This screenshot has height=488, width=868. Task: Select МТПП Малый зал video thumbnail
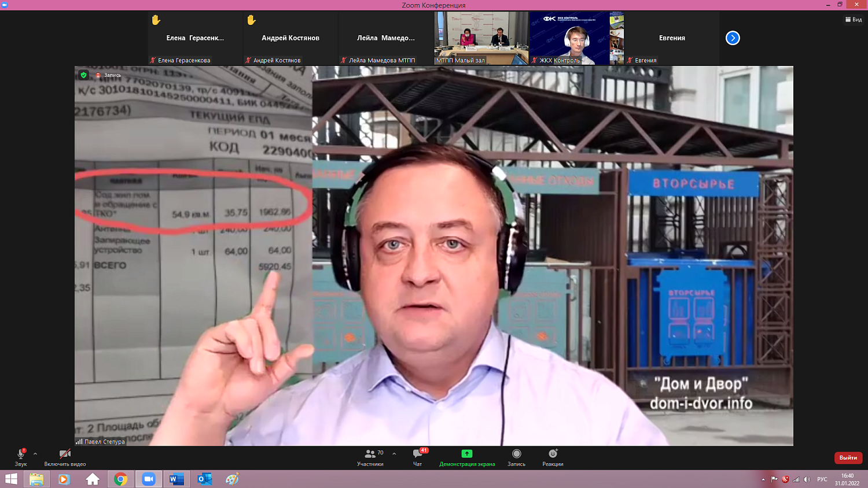pyautogui.click(x=481, y=38)
